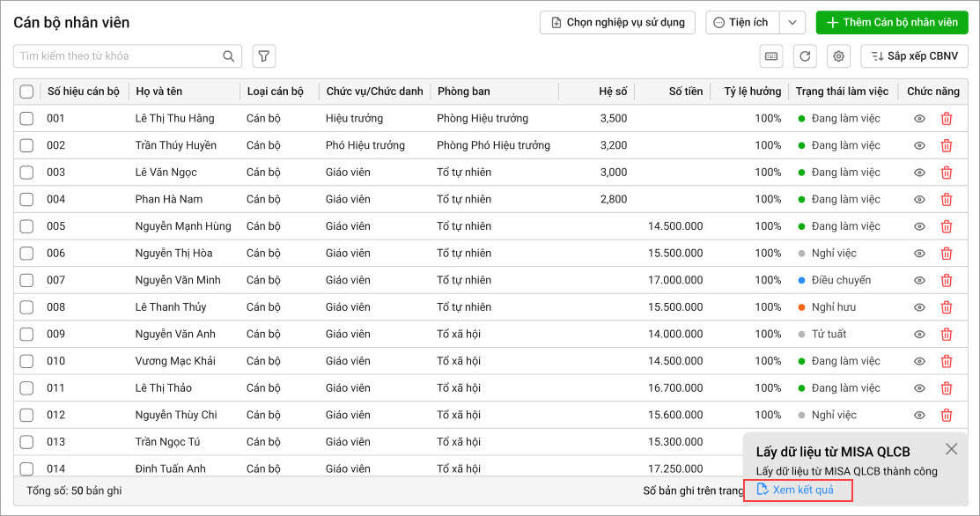This screenshot has width=980, height=516.
Task: Delete Nguyễn Mạnh Hùng's record
Action: point(947,226)
